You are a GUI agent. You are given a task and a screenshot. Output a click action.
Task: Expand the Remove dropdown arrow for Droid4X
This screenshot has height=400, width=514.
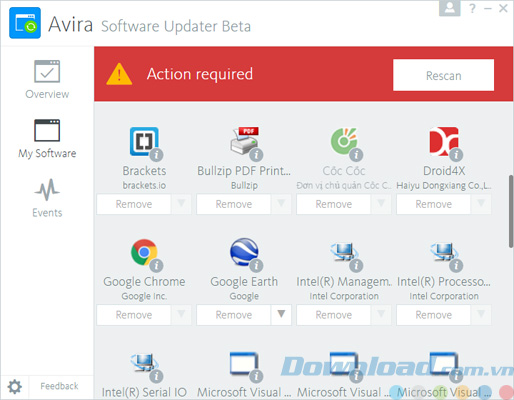point(481,204)
